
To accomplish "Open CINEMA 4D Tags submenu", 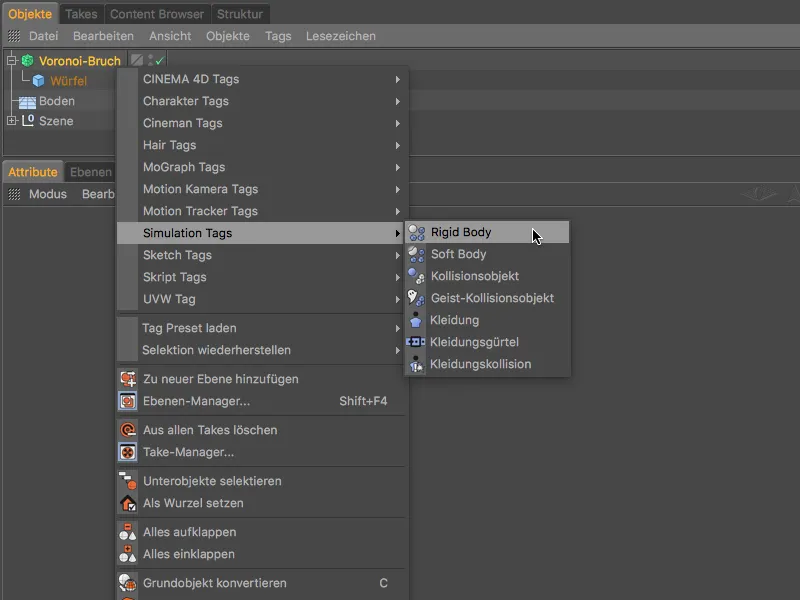I will (263, 79).
